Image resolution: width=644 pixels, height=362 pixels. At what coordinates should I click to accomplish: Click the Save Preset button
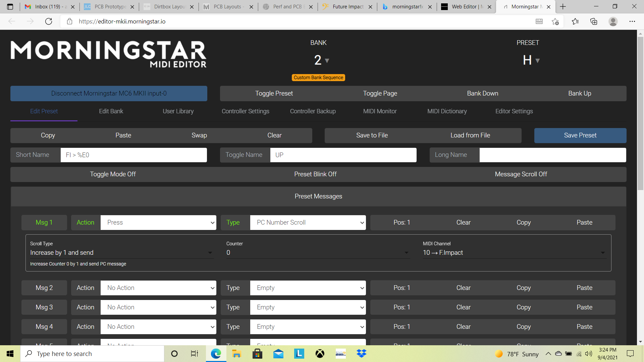coord(580,135)
